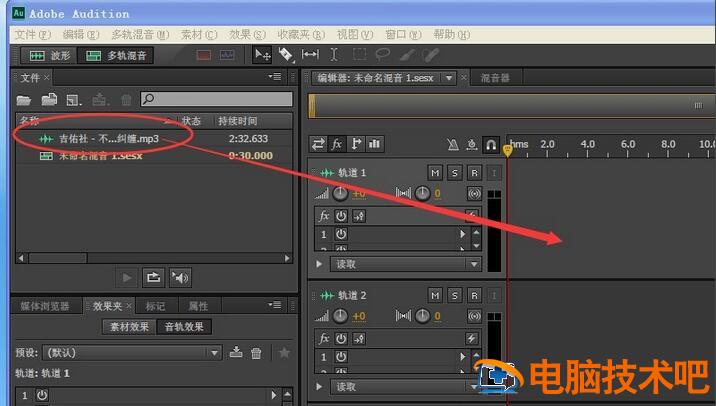Click 轨道 2 volume knob
Image resolution: width=716 pixels, height=406 pixels.
pos(340,316)
